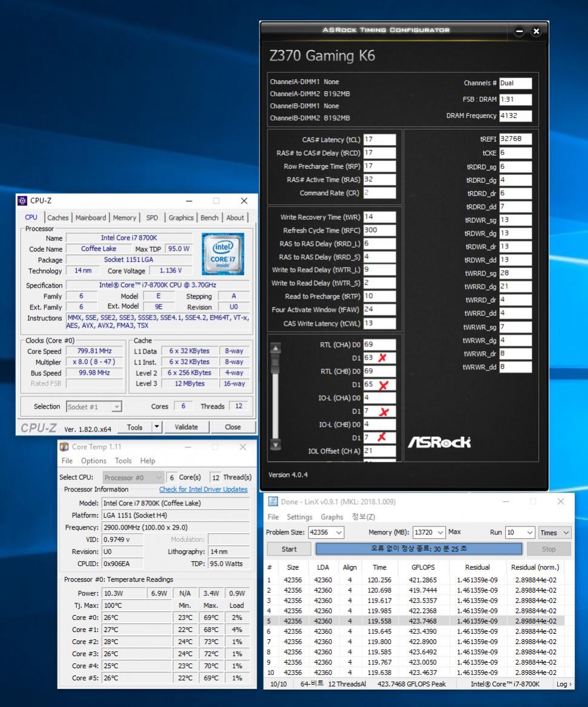Expand the Memory (MB) dropdown in LinX
The image size is (588, 707).
440,533
